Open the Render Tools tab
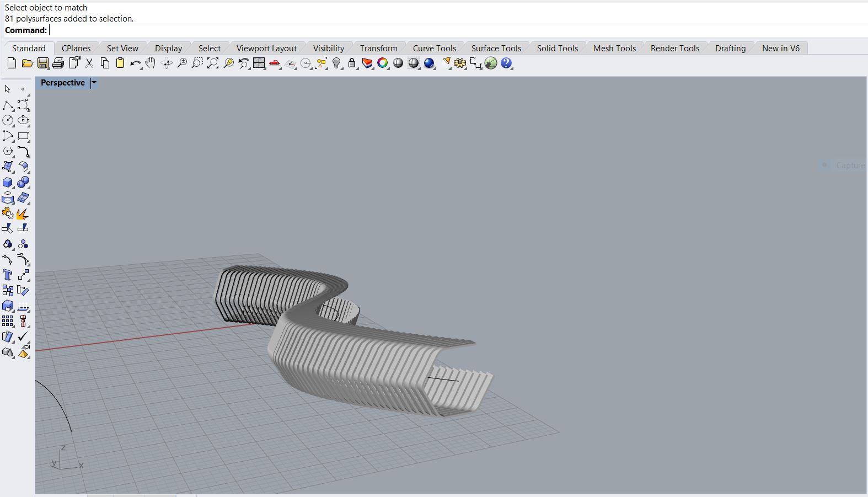The image size is (868, 497). pyautogui.click(x=675, y=48)
